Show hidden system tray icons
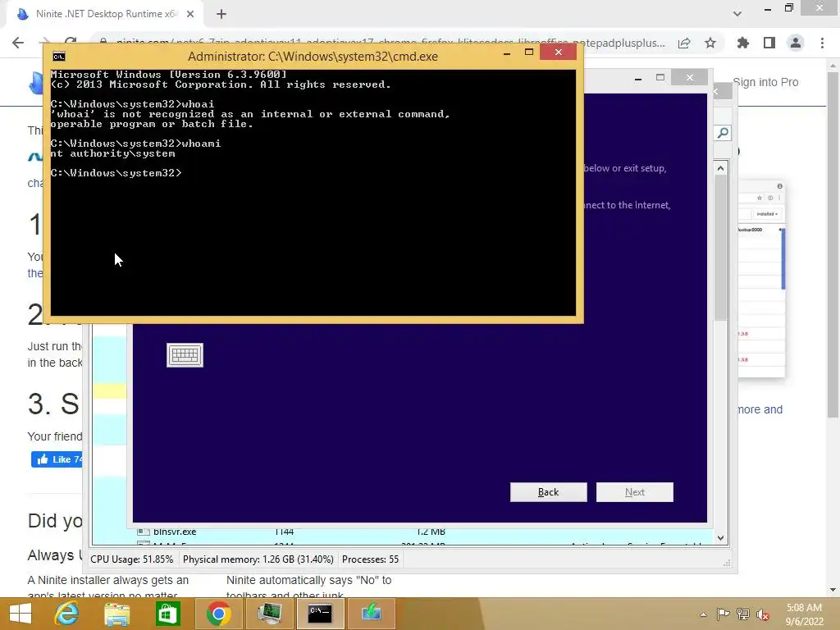The width and height of the screenshot is (840, 630). 703,614
